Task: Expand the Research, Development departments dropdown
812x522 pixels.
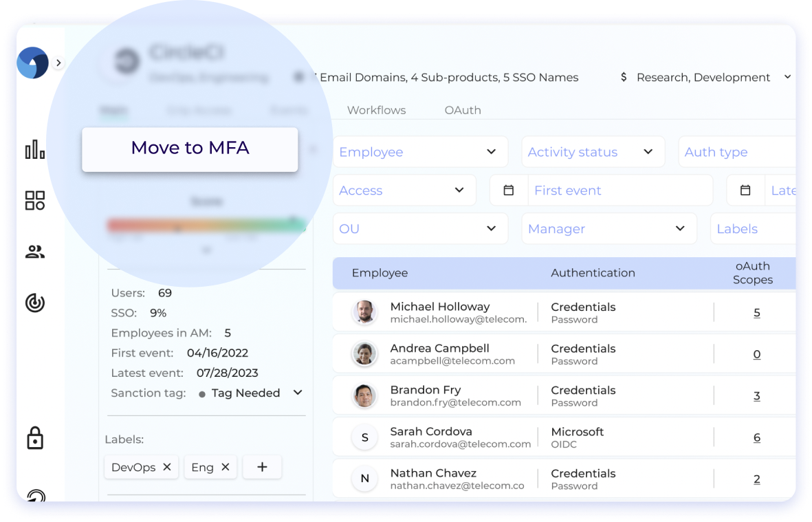Action: (787, 77)
